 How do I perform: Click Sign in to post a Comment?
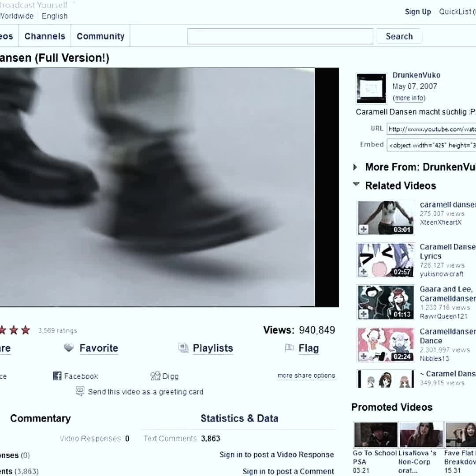[288, 471]
